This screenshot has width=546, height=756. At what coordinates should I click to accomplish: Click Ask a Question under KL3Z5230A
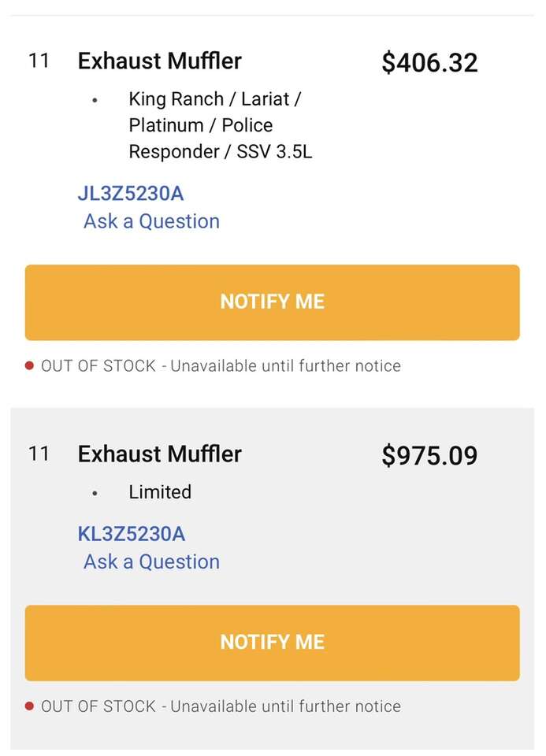[151, 561]
